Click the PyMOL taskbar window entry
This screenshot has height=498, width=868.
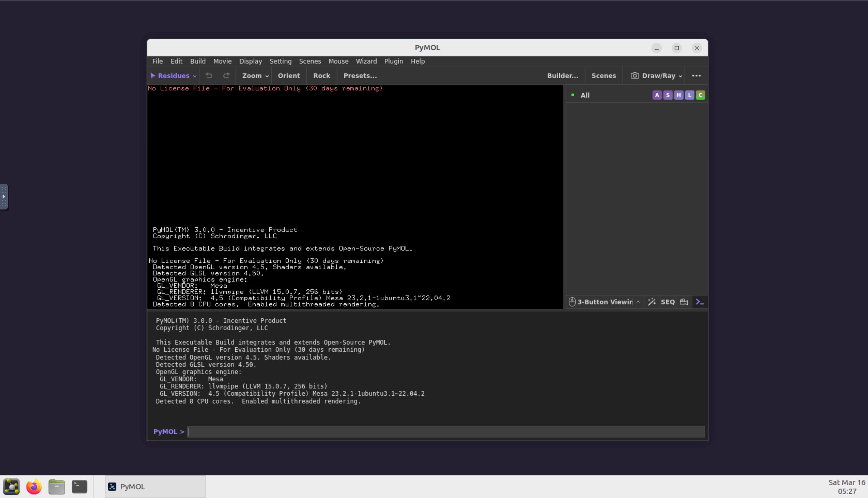coord(155,486)
